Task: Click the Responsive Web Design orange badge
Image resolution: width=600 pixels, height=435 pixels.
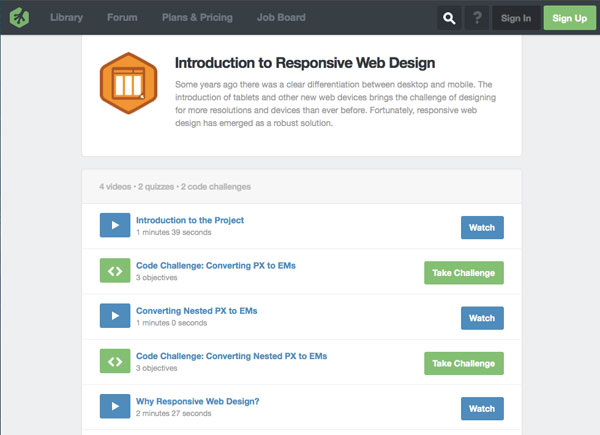Action: point(129,83)
